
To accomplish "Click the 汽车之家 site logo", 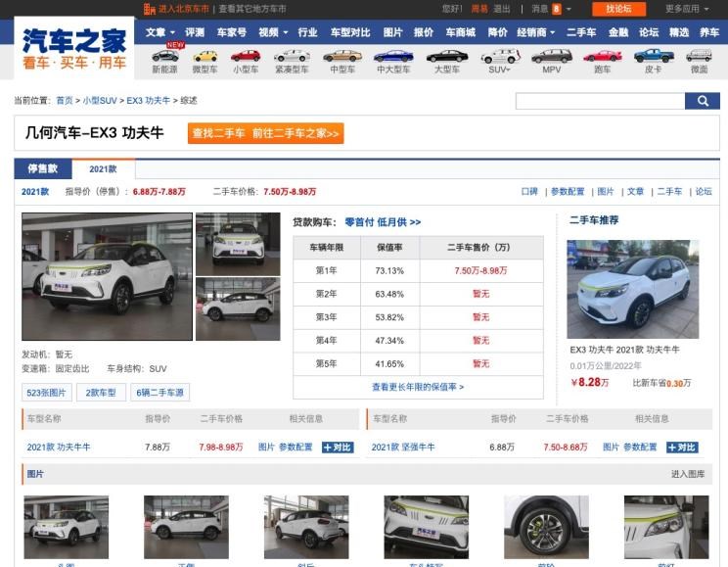I will click(x=74, y=48).
